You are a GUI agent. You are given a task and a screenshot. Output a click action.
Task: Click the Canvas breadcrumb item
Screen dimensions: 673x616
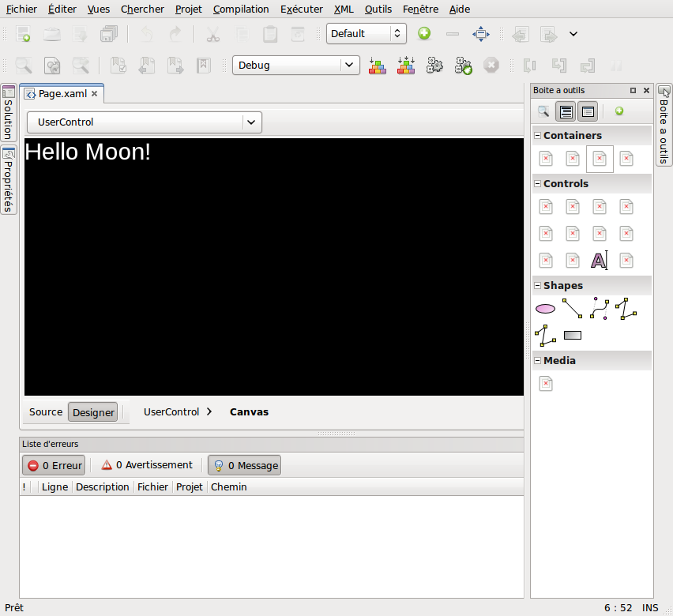click(x=249, y=412)
